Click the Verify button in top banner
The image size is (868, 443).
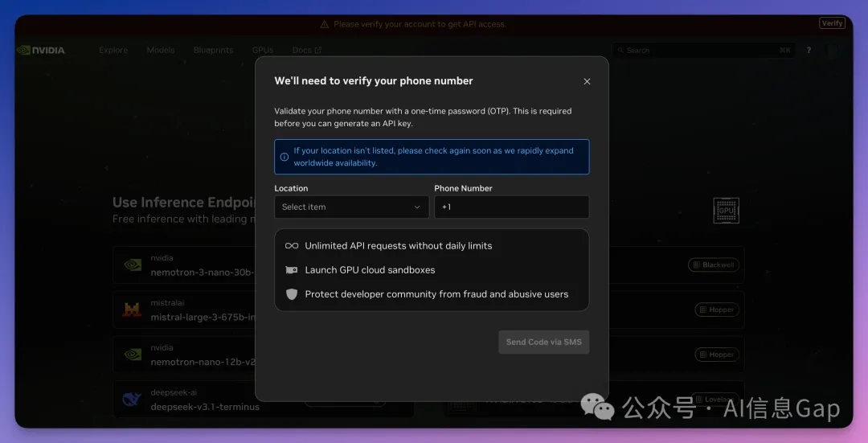pos(832,23)
